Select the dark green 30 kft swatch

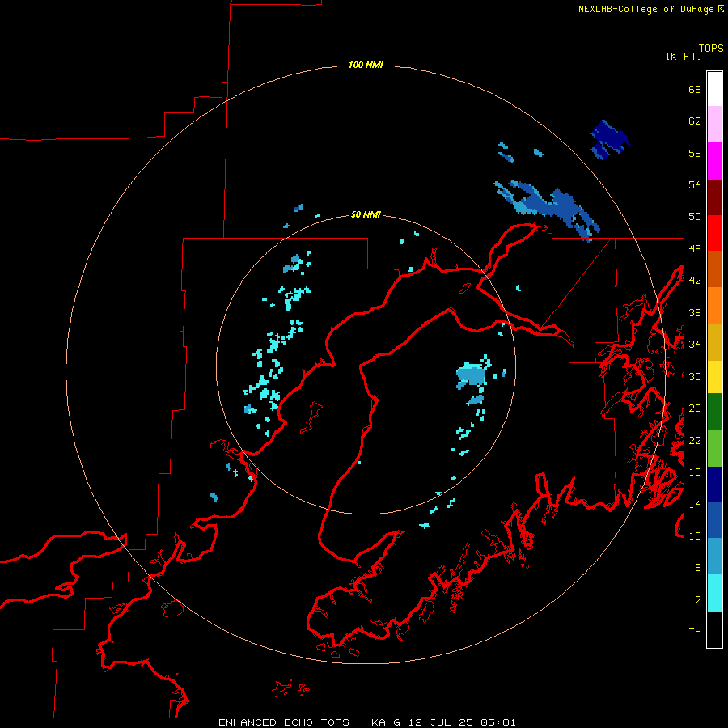(714, 412)
